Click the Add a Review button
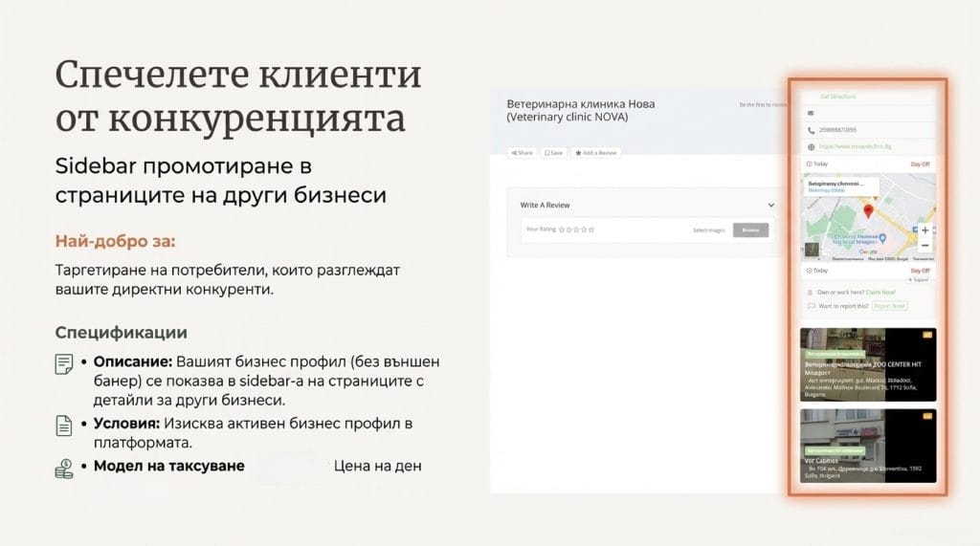Screen dimensions: 980x546 click(x=595, y=152)
